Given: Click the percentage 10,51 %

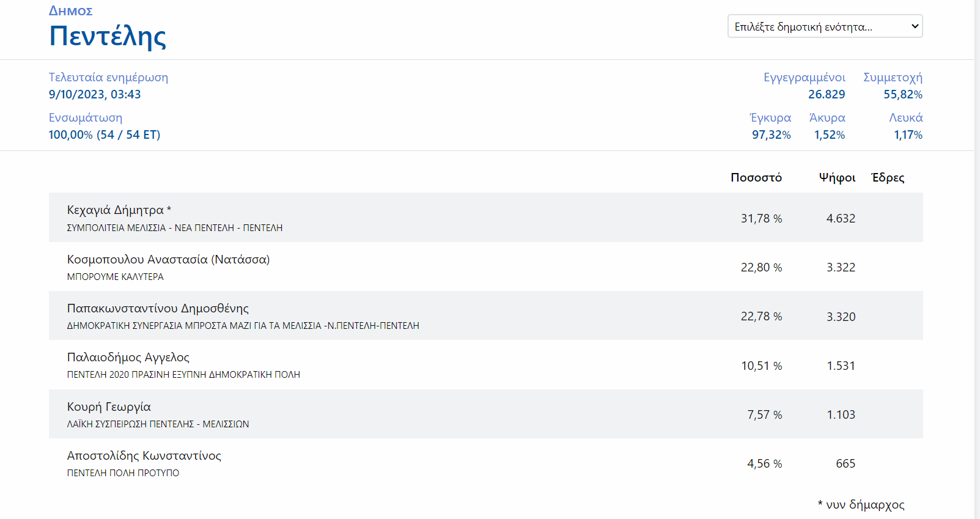Looking at the screenshot, I should (762, 366).
